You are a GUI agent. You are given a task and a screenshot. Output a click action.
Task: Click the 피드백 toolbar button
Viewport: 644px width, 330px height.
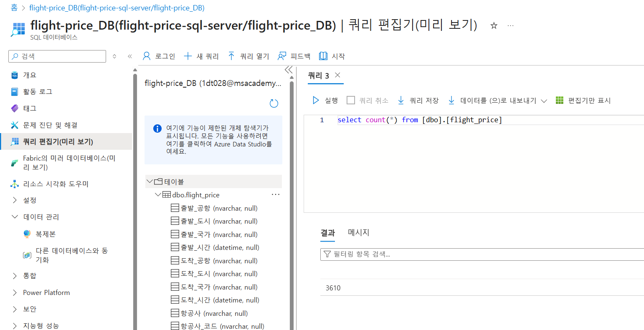click(294, 56)
